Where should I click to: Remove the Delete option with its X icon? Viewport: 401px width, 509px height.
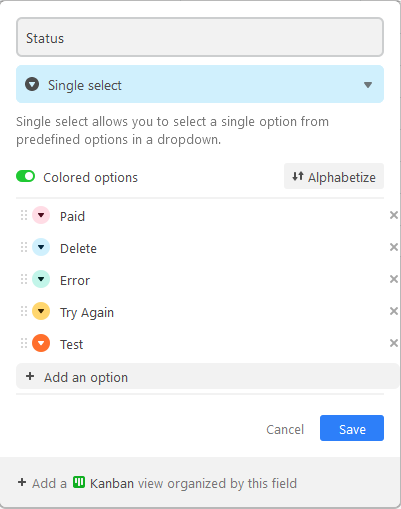point(394,247)
